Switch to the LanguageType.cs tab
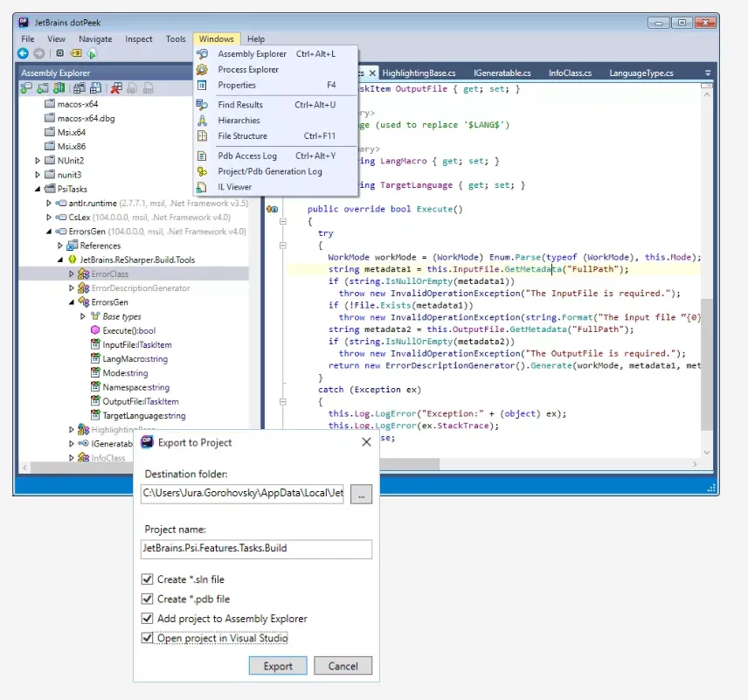This screenshot has height=700, width=748. click(x=641, y=73)
